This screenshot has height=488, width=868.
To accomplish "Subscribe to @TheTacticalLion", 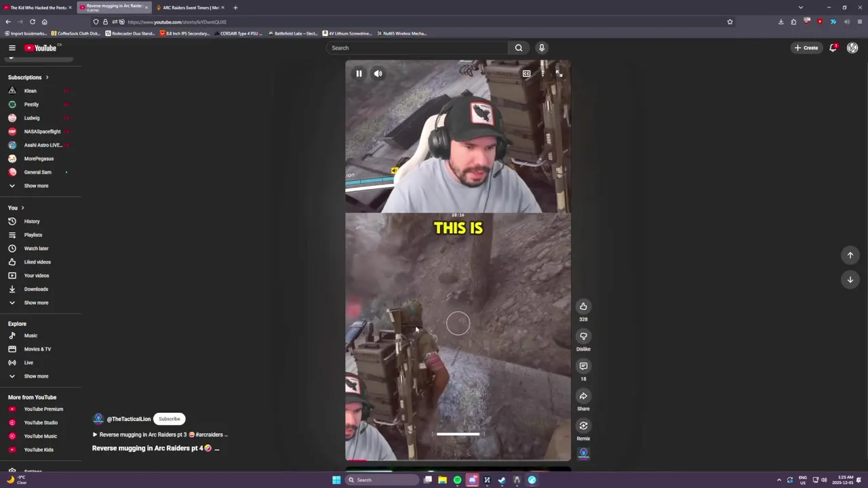I will pyautogui.click(x=170, y=419).
